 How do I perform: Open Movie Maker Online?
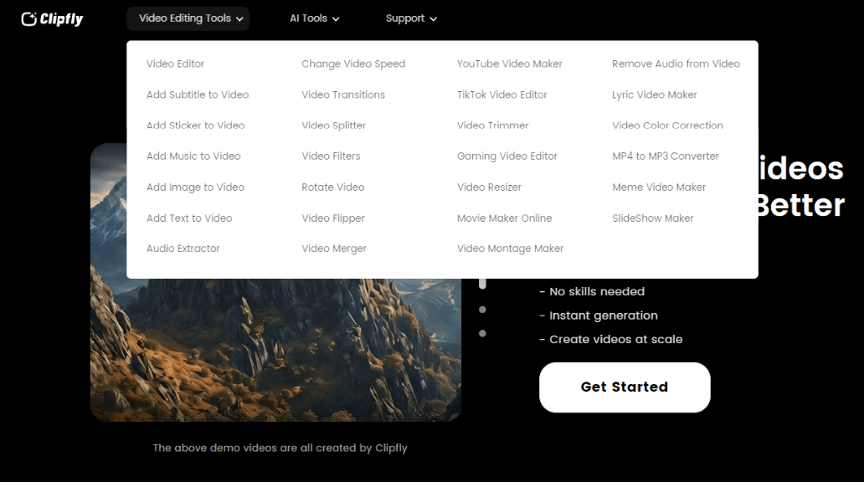[x=504, y=218]
